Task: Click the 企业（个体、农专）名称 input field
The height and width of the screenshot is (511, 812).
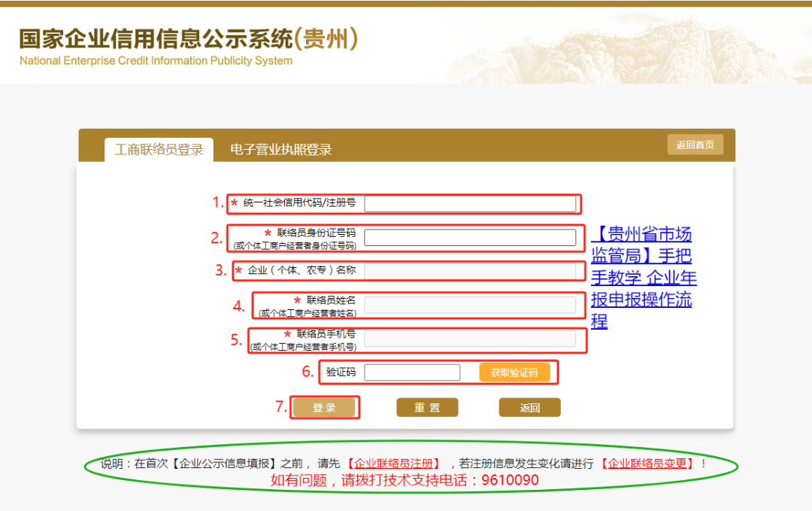Action: [472, 271]
